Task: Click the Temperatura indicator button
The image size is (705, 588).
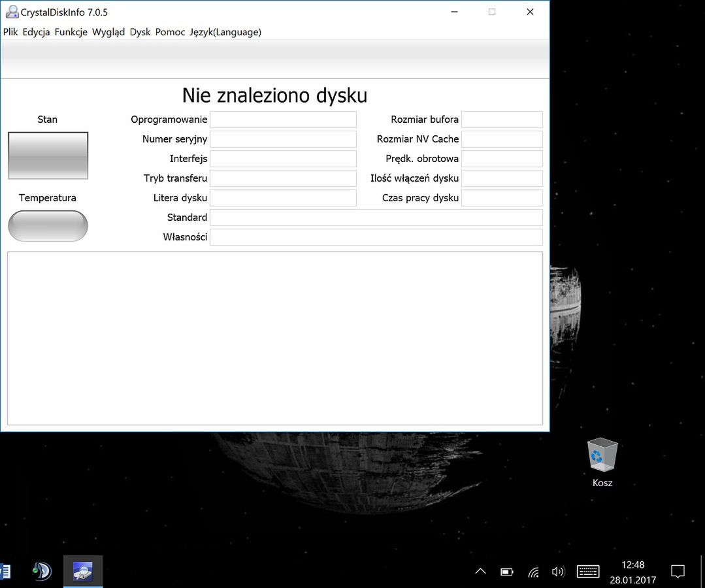Action: [48, 225]
